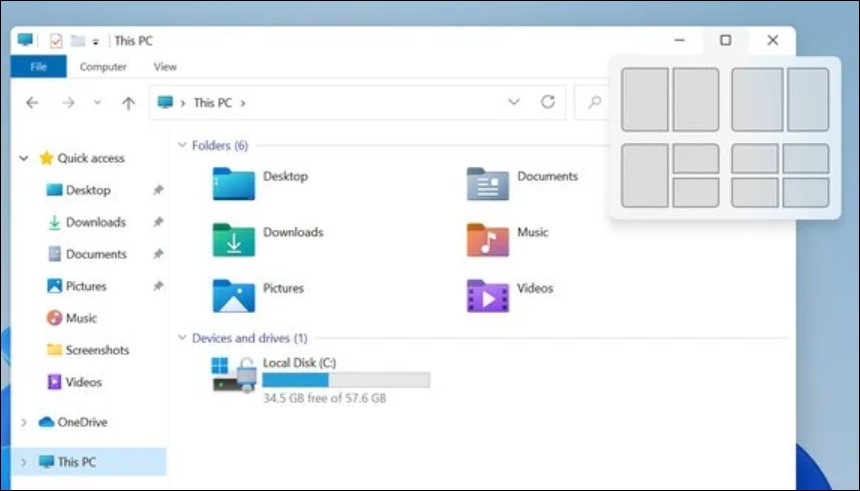Viewport: 860px width, 491px height.
Task: Refresh the This PC view
Action: [547, 102]
